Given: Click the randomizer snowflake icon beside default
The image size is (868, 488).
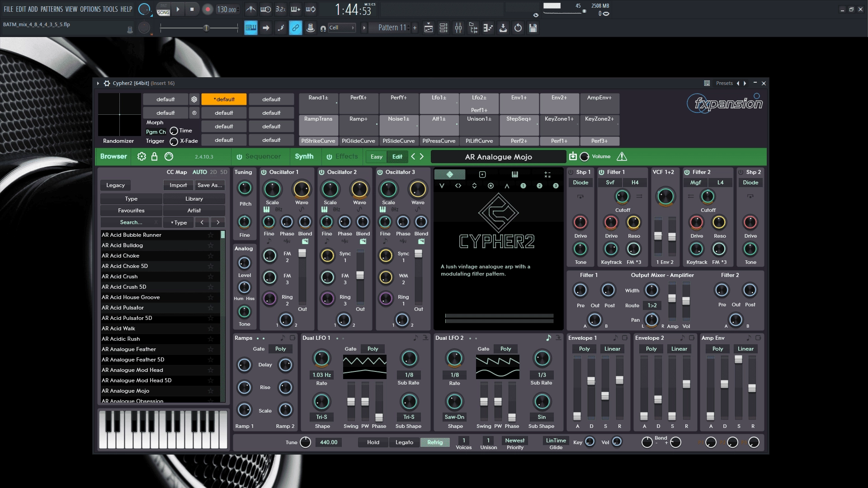Looking at the screenshot, I should [194, 99].
